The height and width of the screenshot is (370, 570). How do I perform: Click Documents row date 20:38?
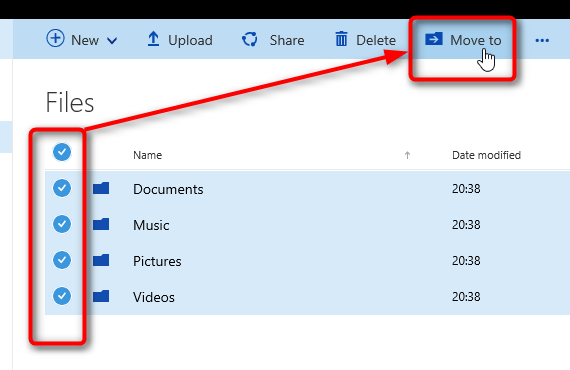click(466, 189)
